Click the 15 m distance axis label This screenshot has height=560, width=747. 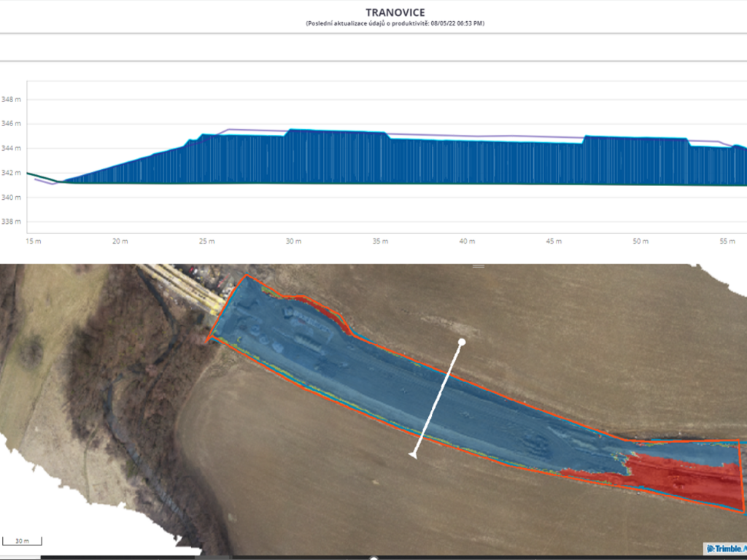click(x=31, y=240)
